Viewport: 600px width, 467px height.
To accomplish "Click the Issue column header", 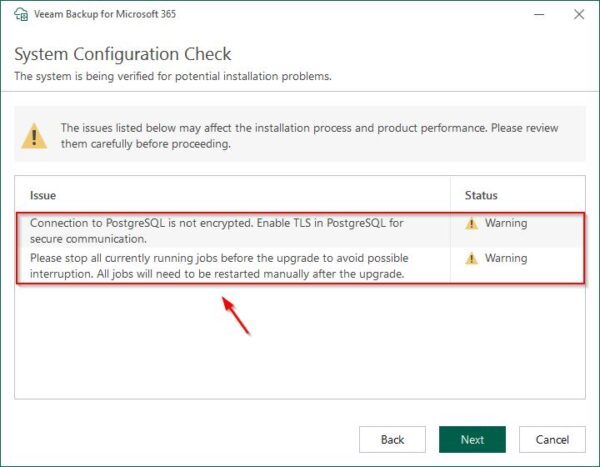I will [x=43, y=195].
